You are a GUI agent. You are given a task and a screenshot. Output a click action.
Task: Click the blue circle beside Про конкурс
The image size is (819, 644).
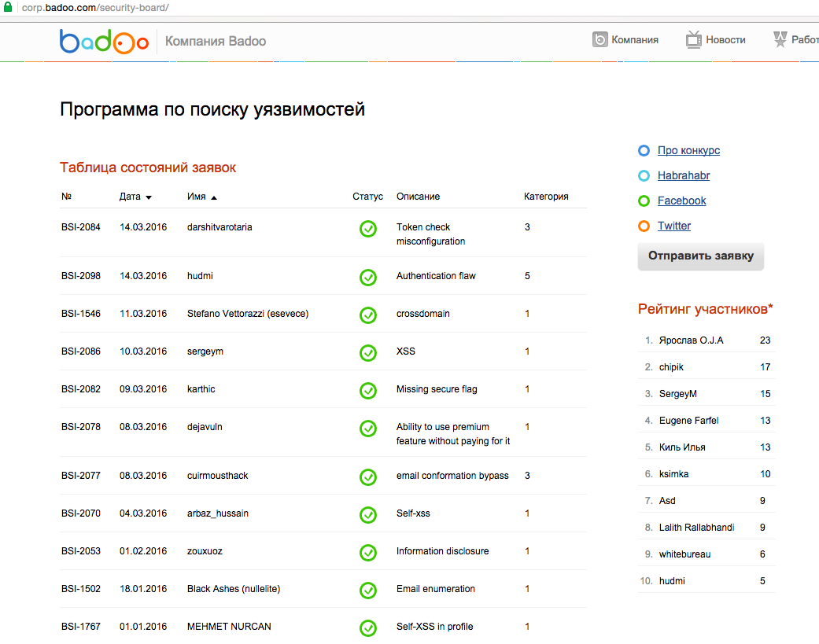(644, 151)
